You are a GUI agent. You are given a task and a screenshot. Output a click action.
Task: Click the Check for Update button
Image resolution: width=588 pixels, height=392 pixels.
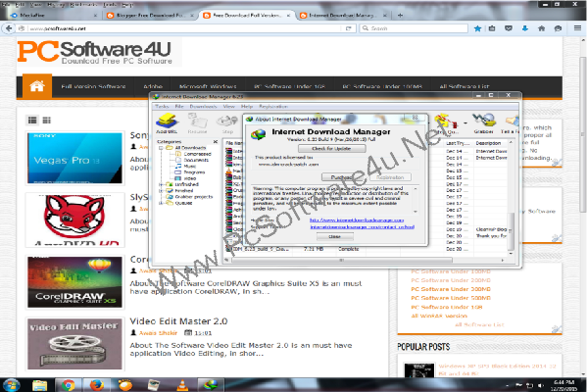(x=331, y=149)
